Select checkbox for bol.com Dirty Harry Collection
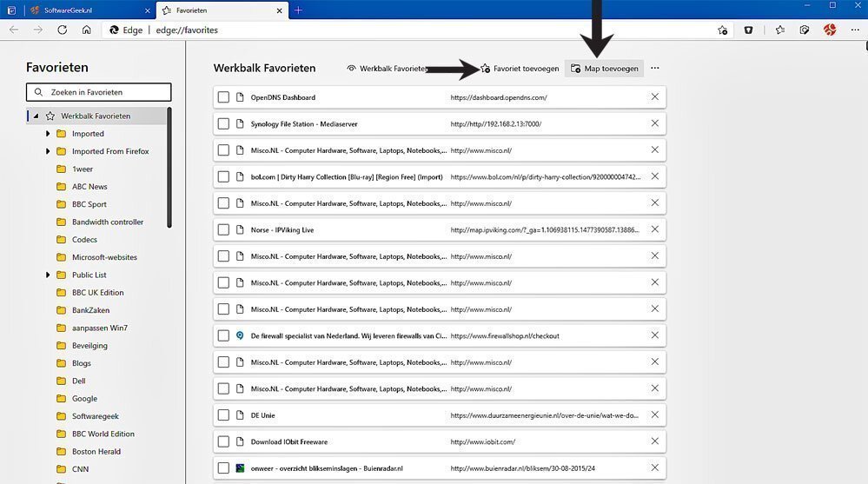Viewport: 868px width, 484px height. 223,176
